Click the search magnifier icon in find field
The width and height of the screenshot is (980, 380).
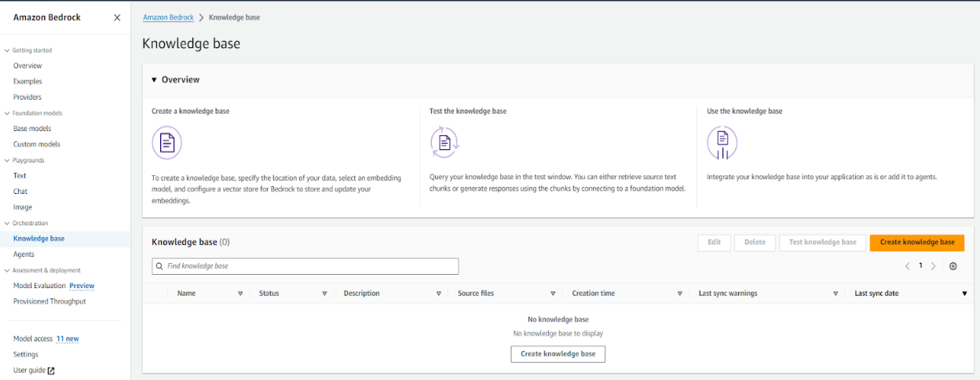coord(160,266)
